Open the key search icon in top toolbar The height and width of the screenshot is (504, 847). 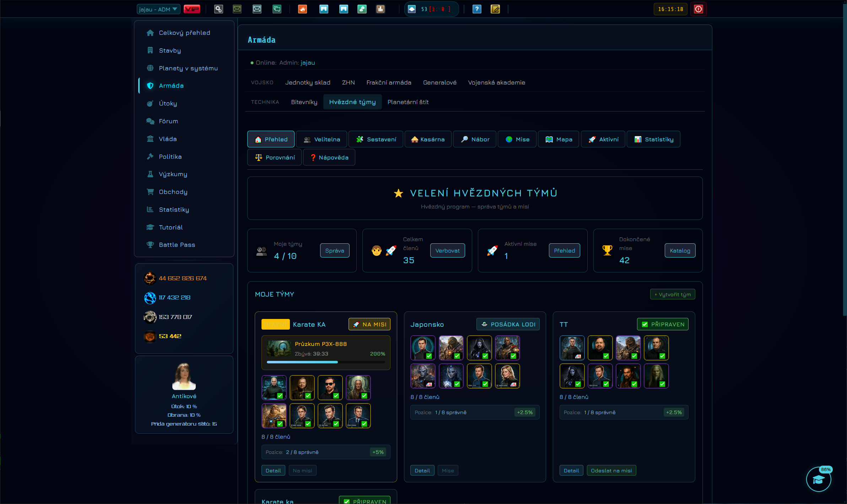pos(219,9)
